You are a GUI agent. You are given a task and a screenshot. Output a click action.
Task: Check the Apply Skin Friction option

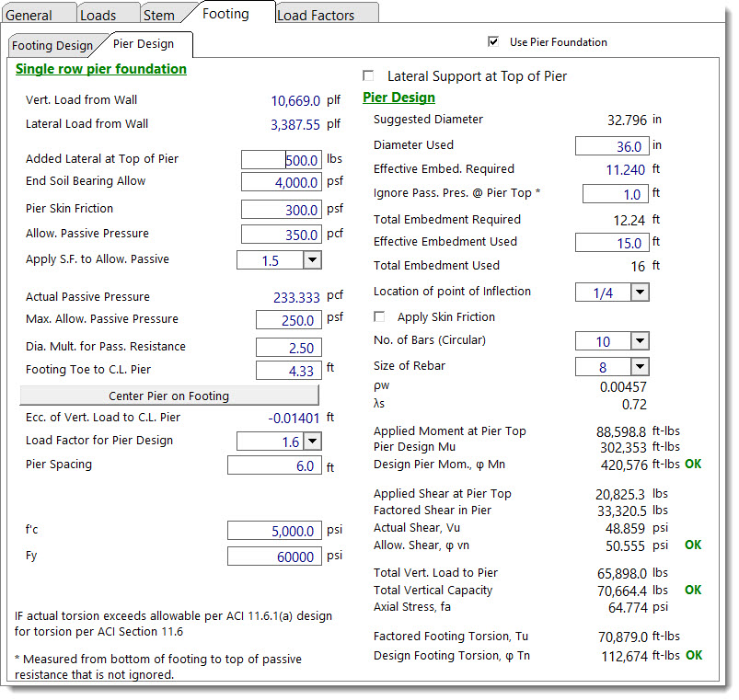(x=380, y=317)
